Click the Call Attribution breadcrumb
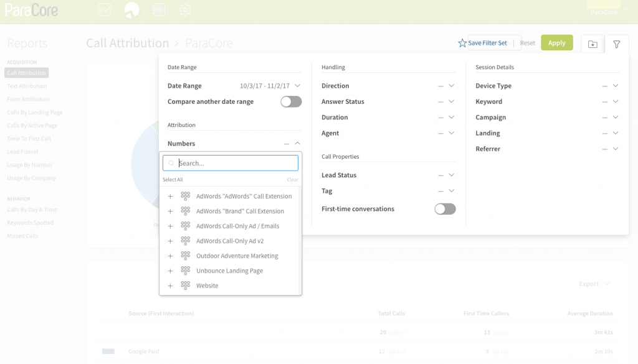The image size is (638, 364). pyautogui.click(x=127, y=43)
